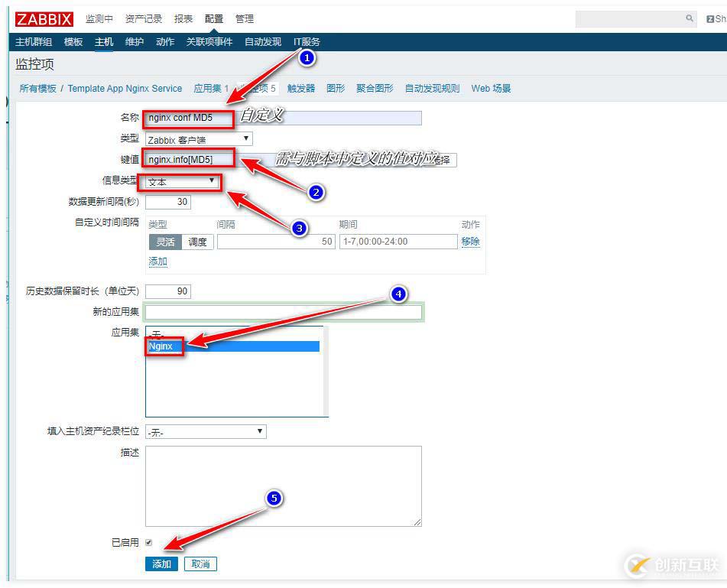727x588 pixels.
Task: Go to IT服务 submenu
Action: pyautogui.click(x=307, y=42)
